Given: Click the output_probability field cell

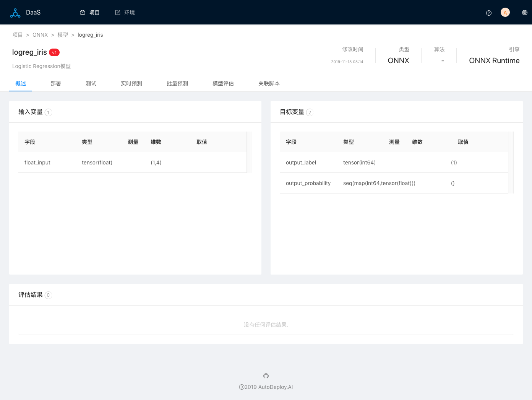Looking at the screenshot, I should coord(308,183).
